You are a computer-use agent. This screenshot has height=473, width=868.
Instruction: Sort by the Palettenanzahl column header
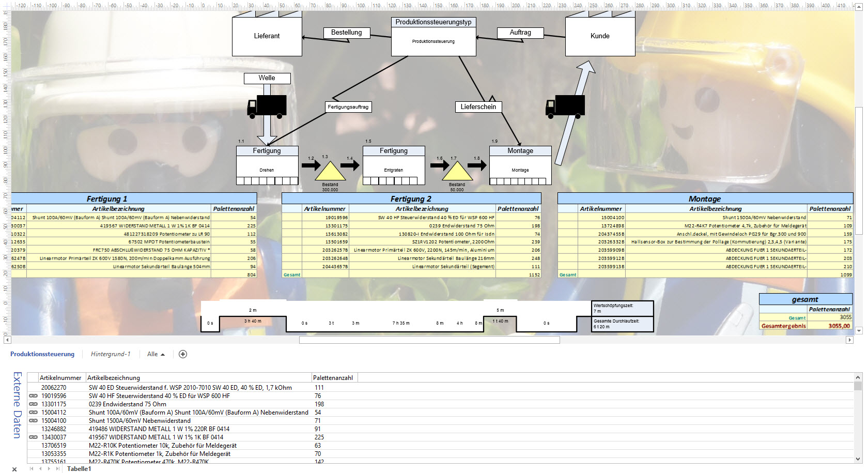click(x=333, y=378)
